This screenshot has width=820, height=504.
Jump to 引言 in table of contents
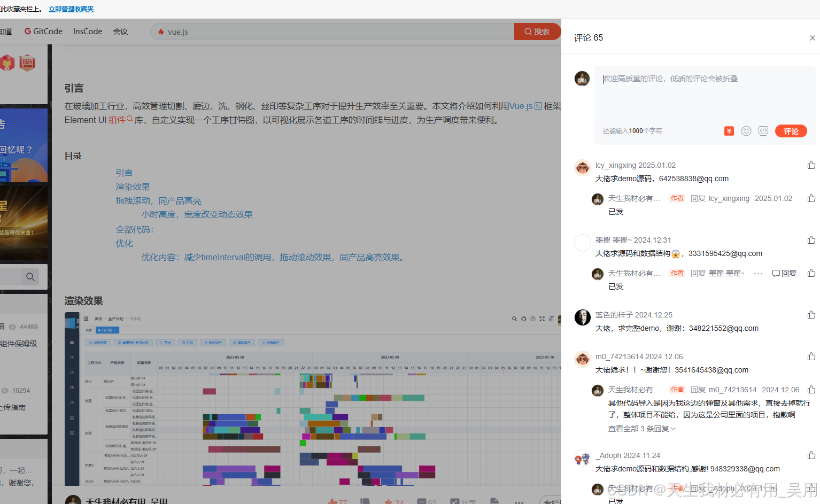(124, 173)
